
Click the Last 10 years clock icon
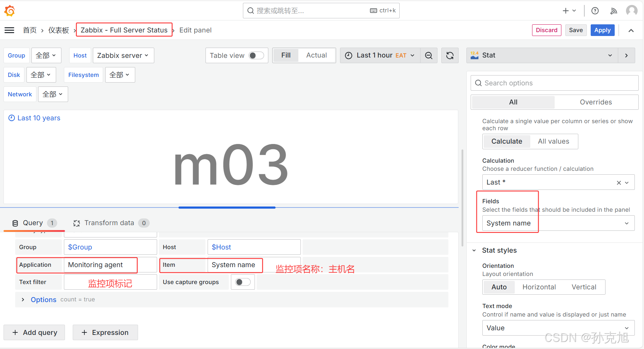[x=12, y=118]
